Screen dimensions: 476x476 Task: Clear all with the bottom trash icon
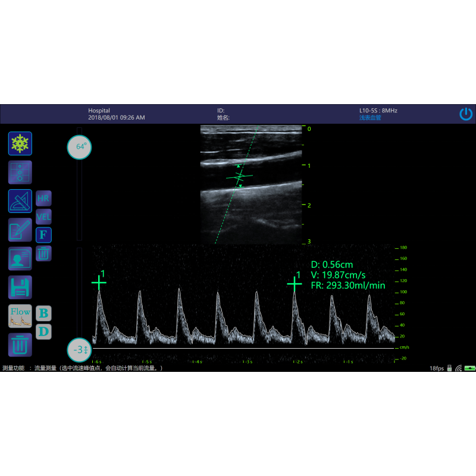pos(20,345)
